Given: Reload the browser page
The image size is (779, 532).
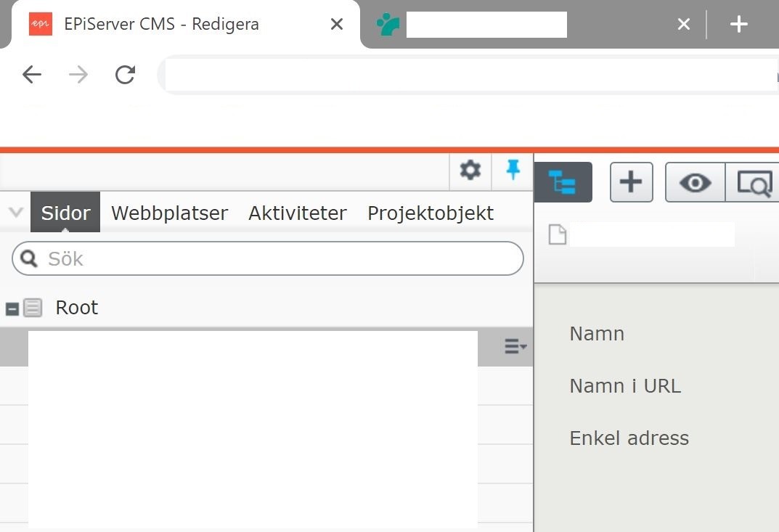Looking at the screenshot, I should pos(126,74).
